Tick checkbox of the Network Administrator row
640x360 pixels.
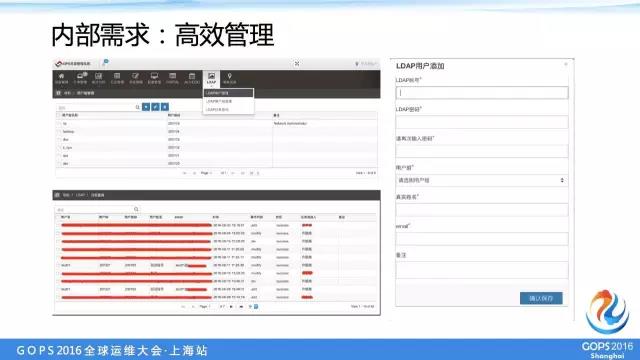(x=59, y=124)
